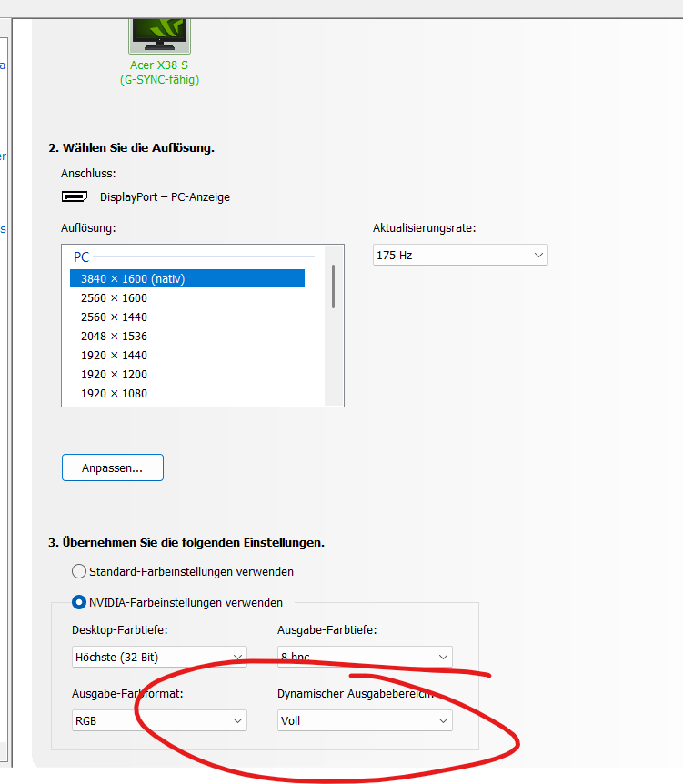The height and width of the screenshot is (784, 683).
Task: Open the Ausgabe-Farbformat RGB dropdown
Action: (159, 720)
